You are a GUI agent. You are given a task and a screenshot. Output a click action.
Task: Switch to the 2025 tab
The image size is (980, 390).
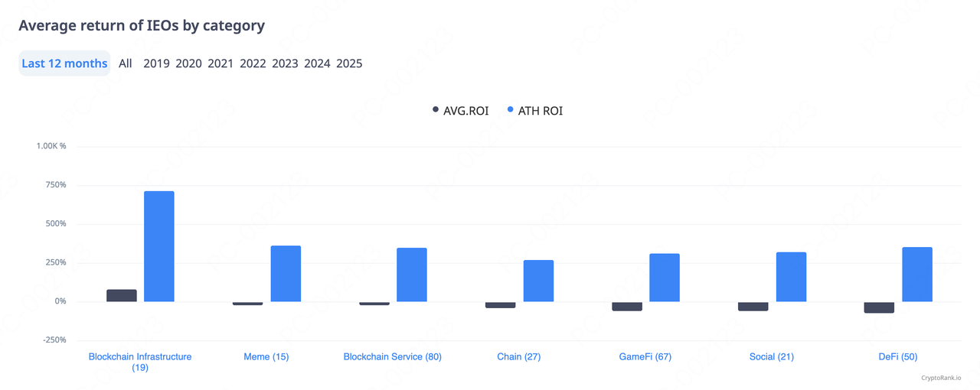point(349,63)
